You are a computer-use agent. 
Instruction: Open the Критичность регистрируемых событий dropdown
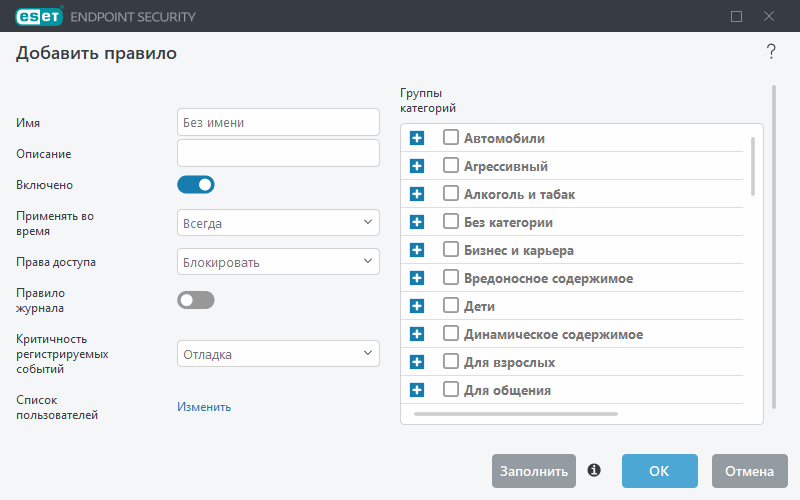[278, 354]
